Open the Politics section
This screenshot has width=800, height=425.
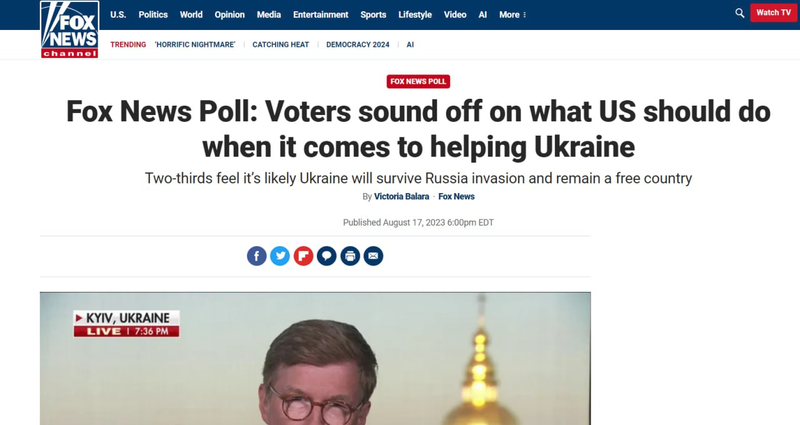point(153,15)
